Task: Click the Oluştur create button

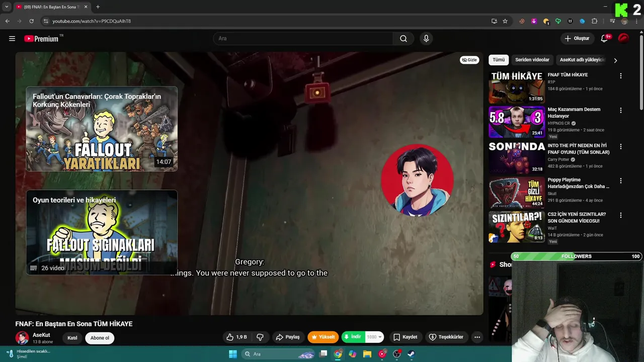Action: (x=577, y=39)
